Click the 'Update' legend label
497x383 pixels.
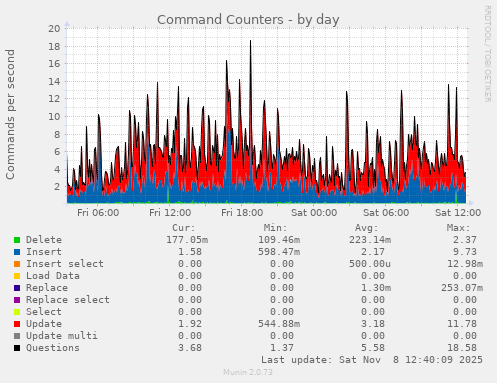coord(44,324)
